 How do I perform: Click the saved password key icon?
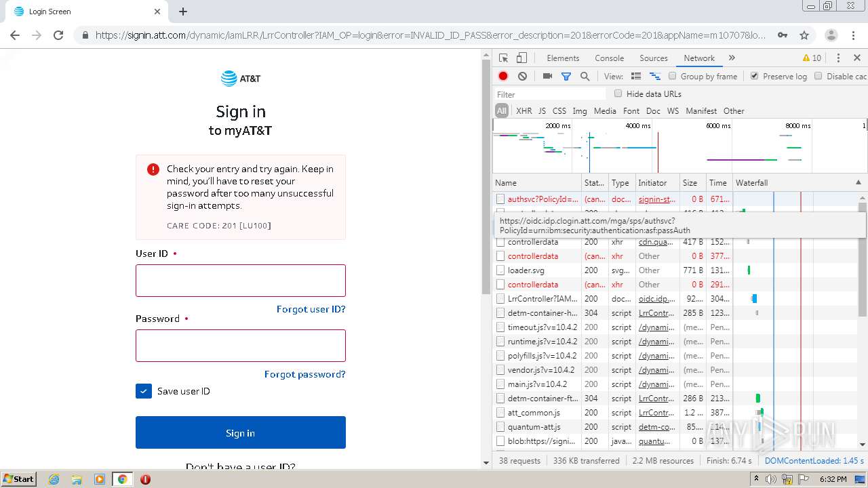783,35
